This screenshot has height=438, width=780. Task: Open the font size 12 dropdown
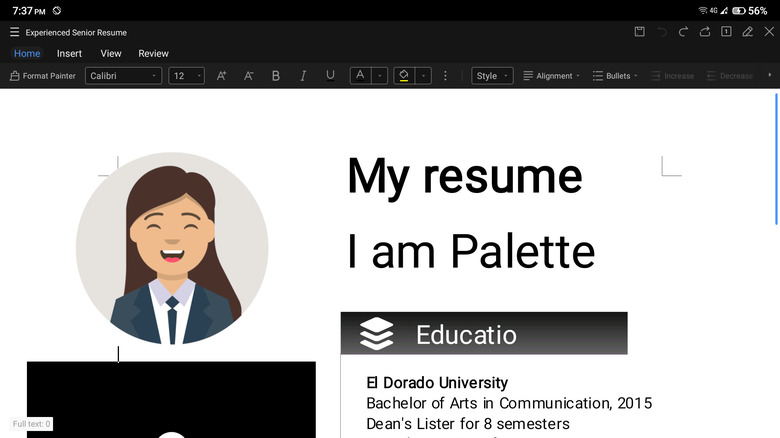point(186,76)
